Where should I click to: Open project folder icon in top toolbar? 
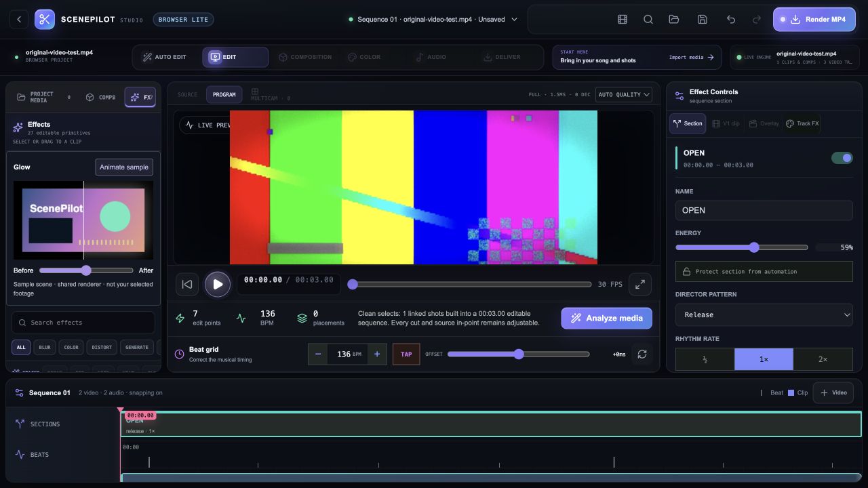pyautogui.click(x=674, y=20)
